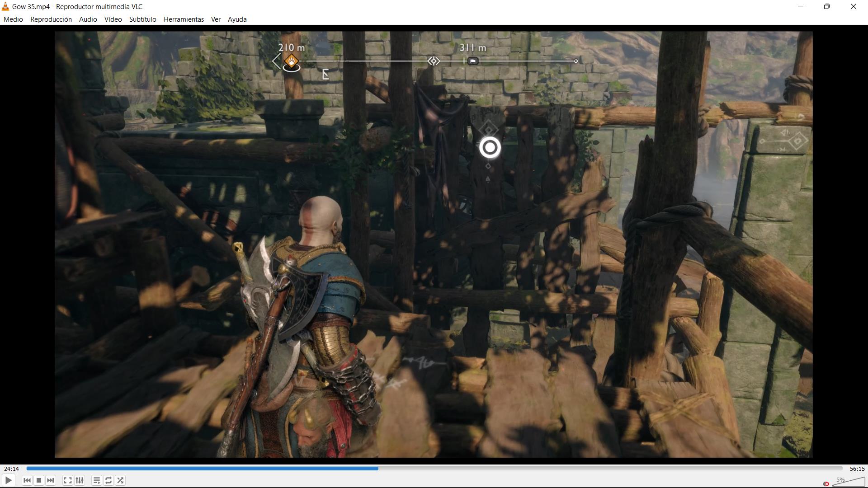The width and height of the screenshot is (868, 488).
Task: Minimize the VLC window
Action: click(x=801, y=6)
